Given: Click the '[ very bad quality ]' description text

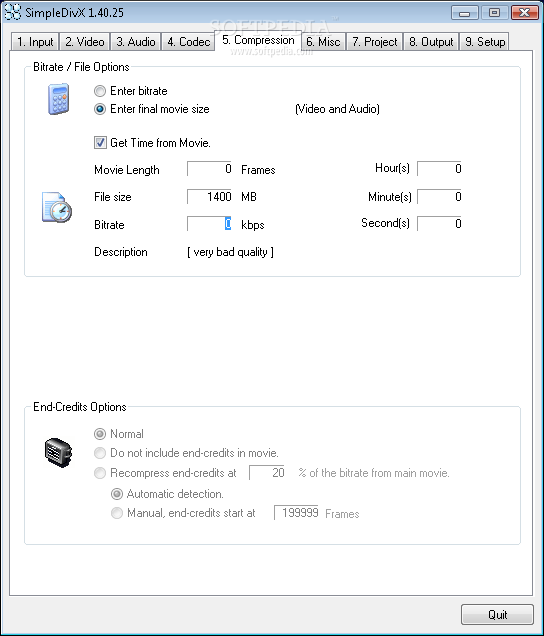Looking at the screenshot, I should [230, 252].
